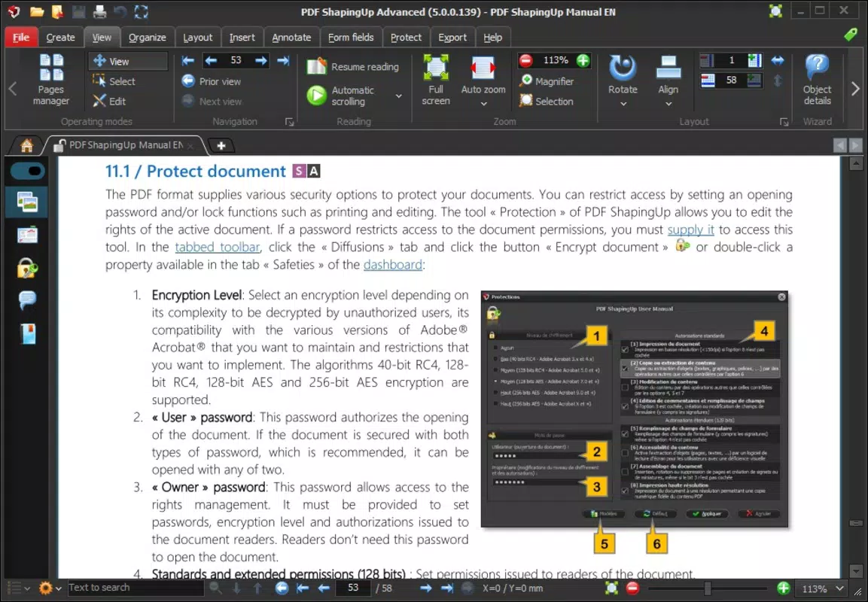Choose the View operating mode
Image resolution: width=868 pixels, height=602 pixels.
[x=128, y=61]
